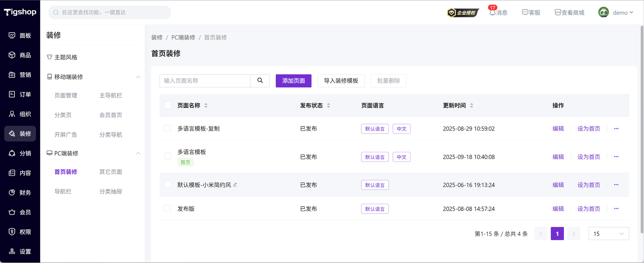Open the page size dropdown showing 15
644x263 pixels.
[x=608, y=234]
